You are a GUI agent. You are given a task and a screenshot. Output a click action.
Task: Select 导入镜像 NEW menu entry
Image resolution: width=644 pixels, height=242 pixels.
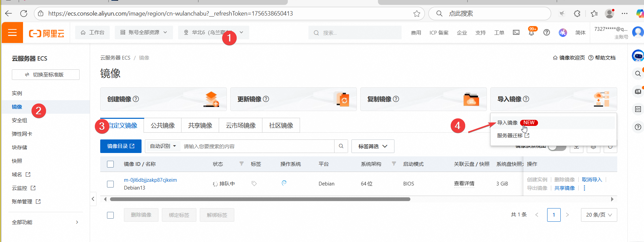(508, 123)
